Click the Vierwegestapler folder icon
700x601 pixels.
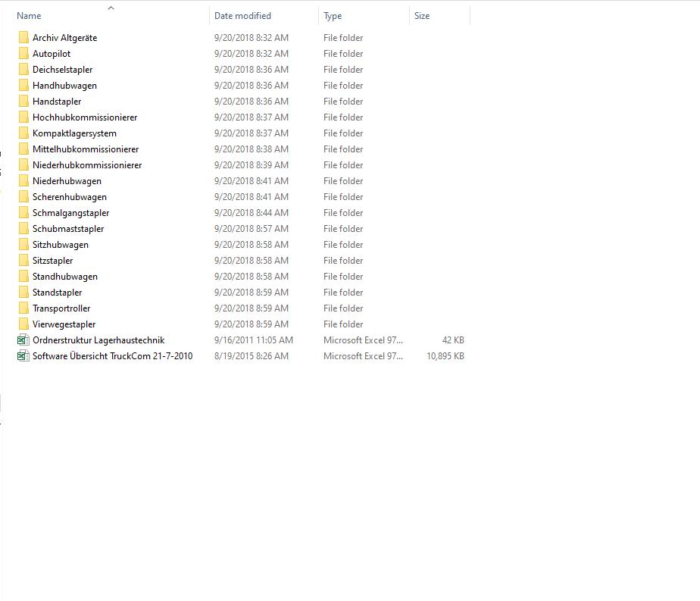coord(23,324)
